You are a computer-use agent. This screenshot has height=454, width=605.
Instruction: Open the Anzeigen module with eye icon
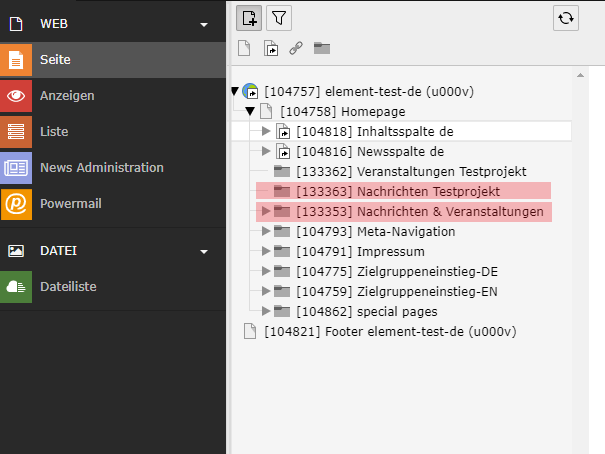[67, 96]
